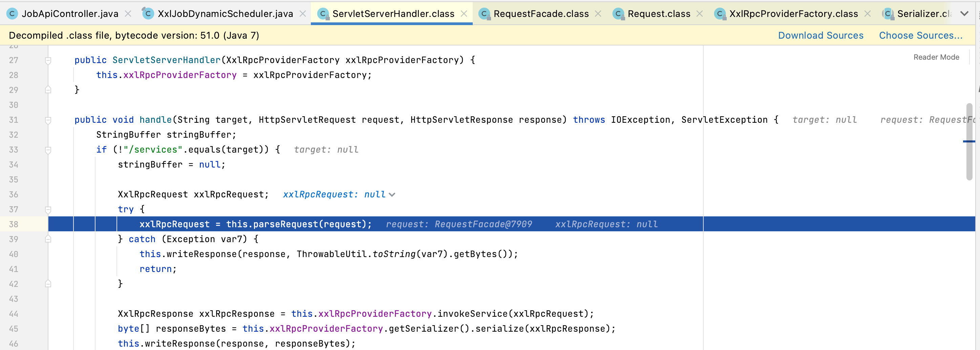Click the XxlRpcProviderFactory.class file icon
Image resolution: width=980 pixels, height=350 pixels.
coord(719,14)
